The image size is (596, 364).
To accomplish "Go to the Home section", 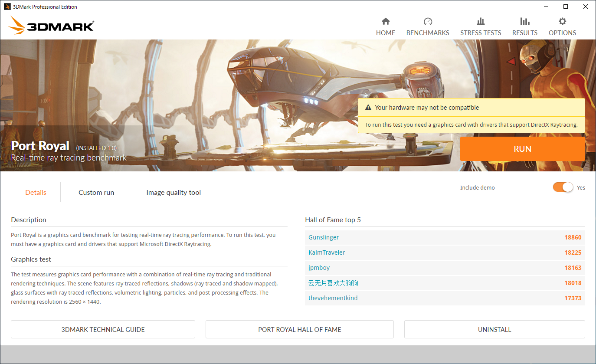I will [386, 27].
